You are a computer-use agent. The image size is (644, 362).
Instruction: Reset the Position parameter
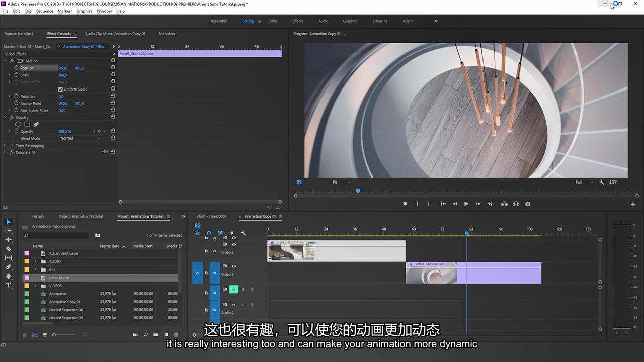[x=113, y=68]
